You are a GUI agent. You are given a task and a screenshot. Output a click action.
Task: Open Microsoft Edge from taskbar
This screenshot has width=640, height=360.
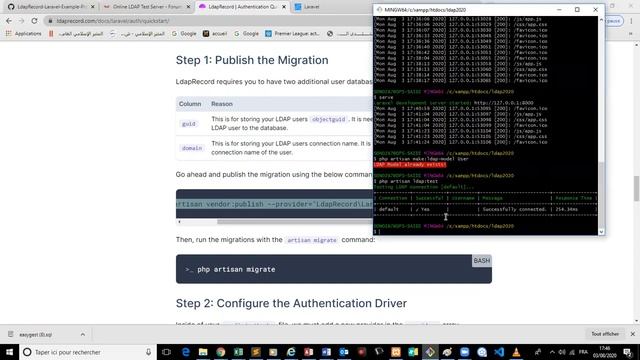[186, 352]
